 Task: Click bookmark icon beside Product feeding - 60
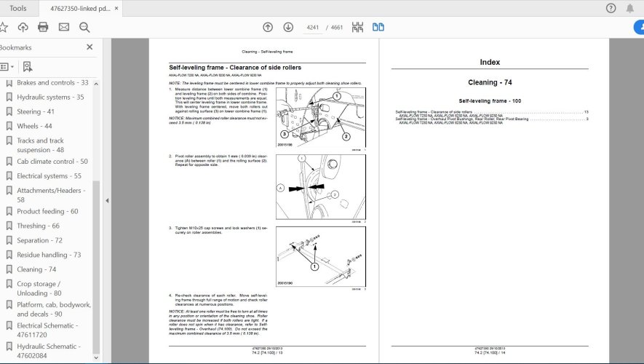coord(9,212)
